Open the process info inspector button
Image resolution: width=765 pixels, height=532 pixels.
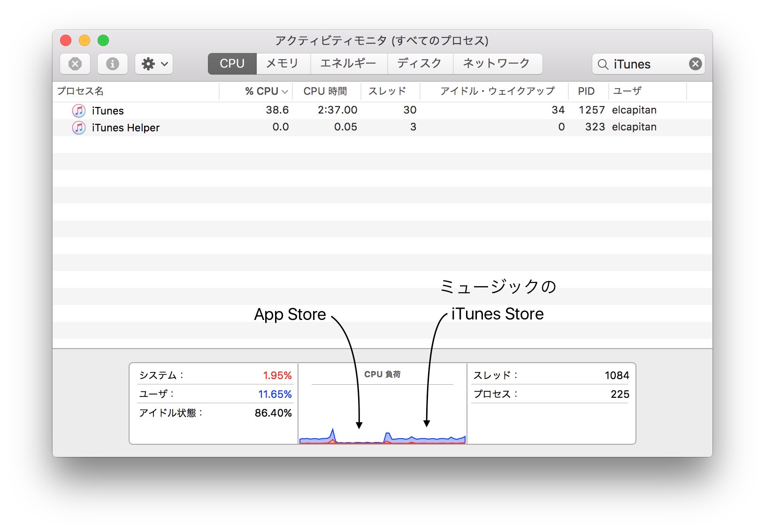pyautogui.click(x=113, y=64)
